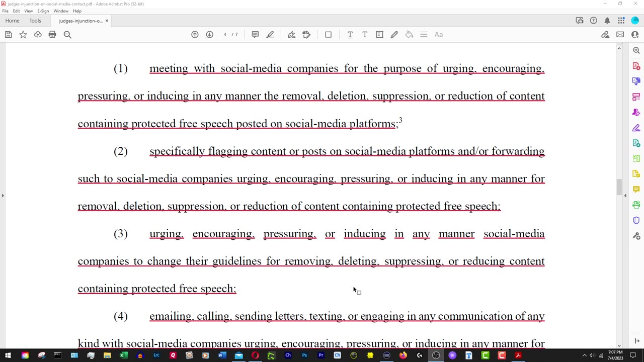Expand the left navigation pane arrow
The width and height of the screenshot is (644, 362).
pos(3,195)
